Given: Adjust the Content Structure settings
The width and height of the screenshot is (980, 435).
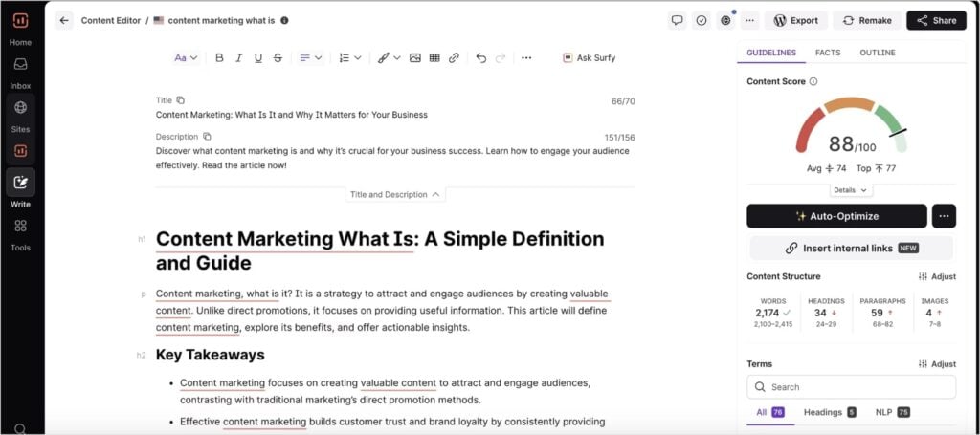Looking at the screenshot, I should click(937, 276).
